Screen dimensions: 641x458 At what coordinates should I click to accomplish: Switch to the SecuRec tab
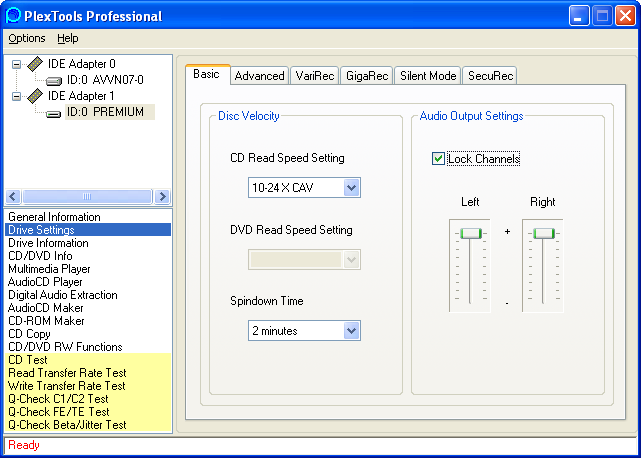pyautogui.click(x=490, y=76)
